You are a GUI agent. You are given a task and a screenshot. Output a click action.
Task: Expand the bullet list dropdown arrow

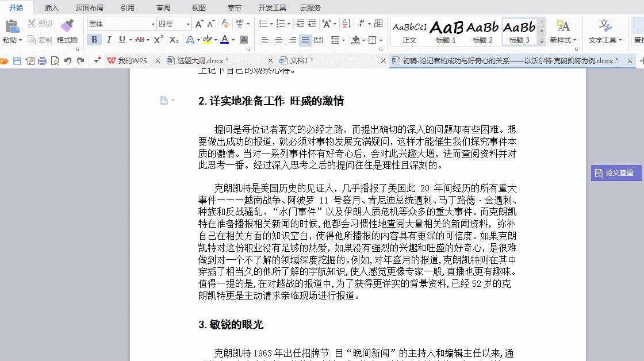click(271, 24)
